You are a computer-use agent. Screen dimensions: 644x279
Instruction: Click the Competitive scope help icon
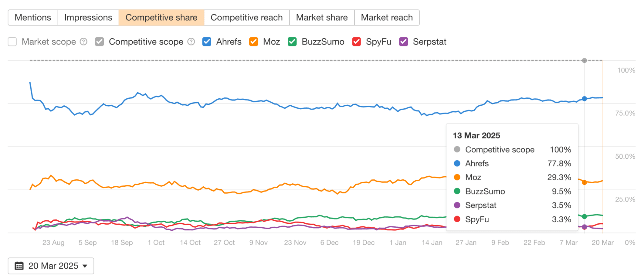(x=191, y=42)
